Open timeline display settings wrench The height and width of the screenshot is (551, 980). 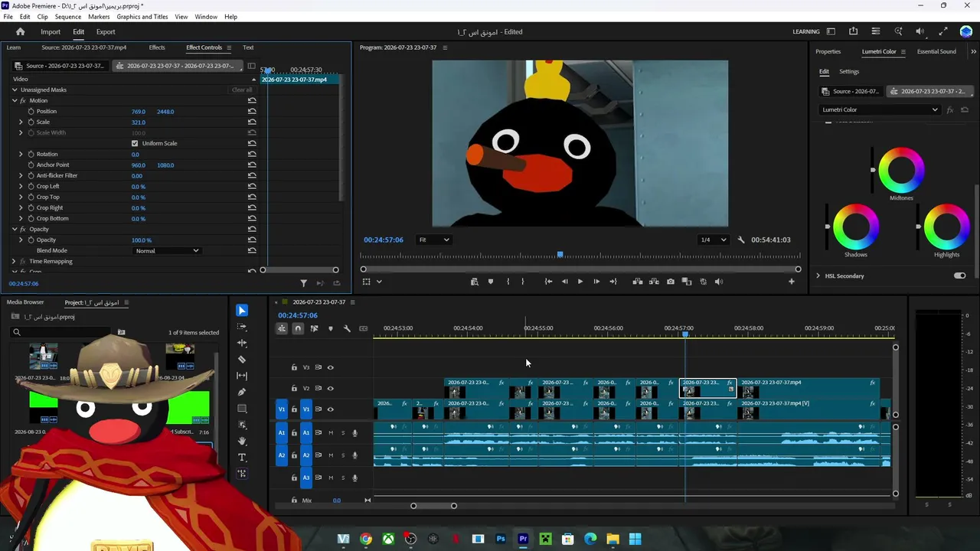pyautogui.click(x=347, y=328)
